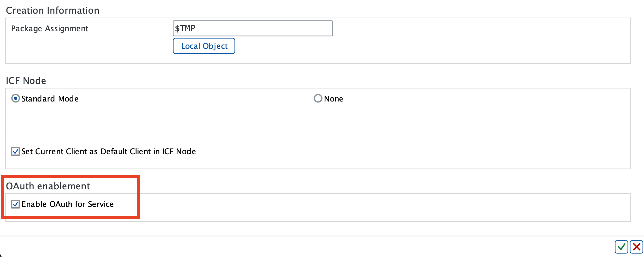Toggle the default client checkbox in ICF Node
The image size is (644, 257).
click(x=15, y=151)
